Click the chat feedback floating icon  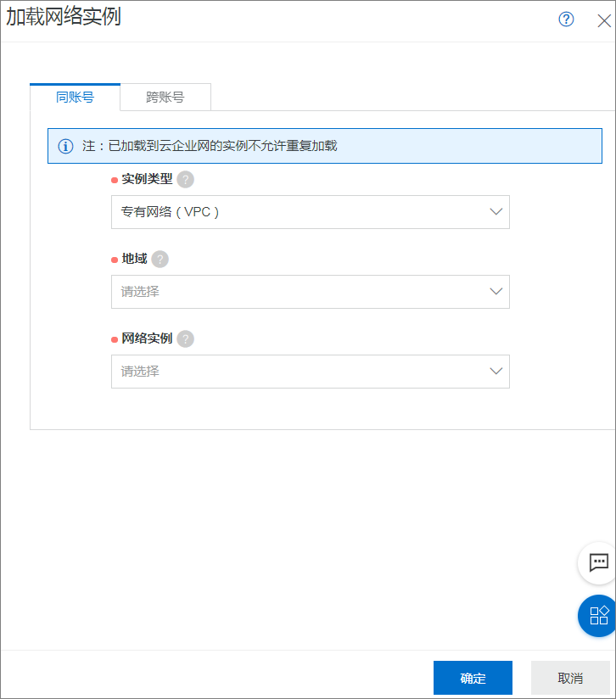coord(598,562)
